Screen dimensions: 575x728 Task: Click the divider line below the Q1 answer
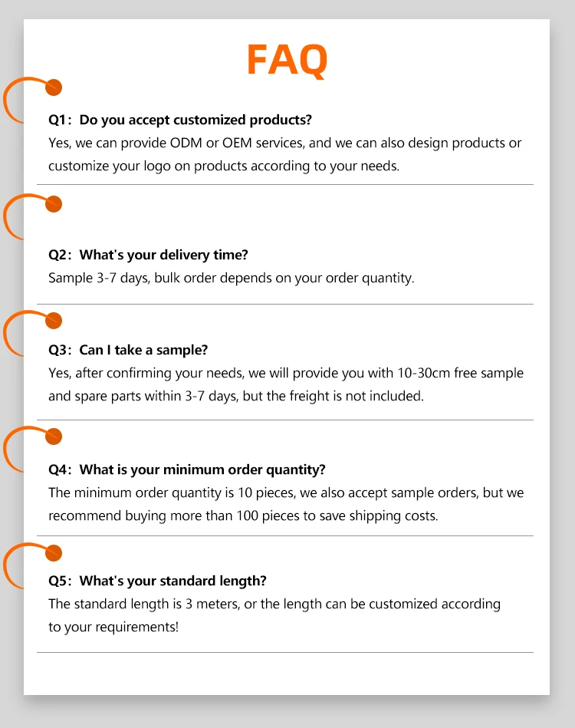(x=285, y=184)
